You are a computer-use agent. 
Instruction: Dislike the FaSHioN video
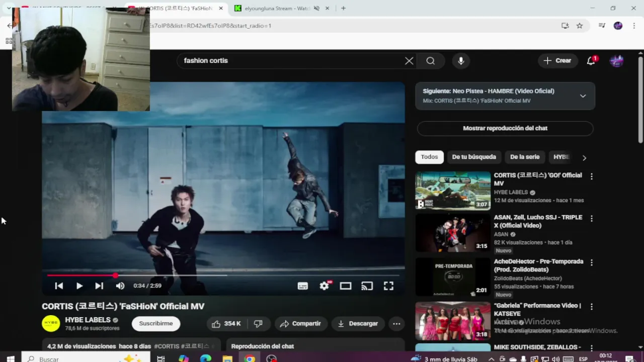(258, 324)
